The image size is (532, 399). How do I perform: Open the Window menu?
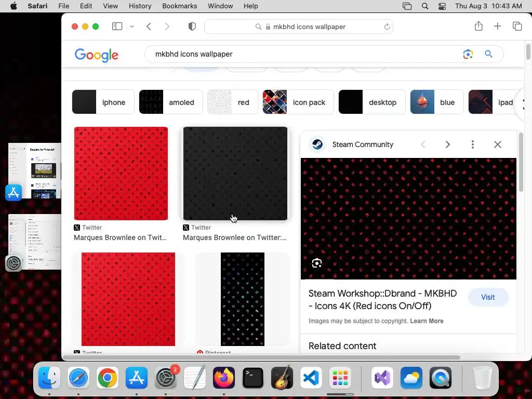click(x=220, y=6)
